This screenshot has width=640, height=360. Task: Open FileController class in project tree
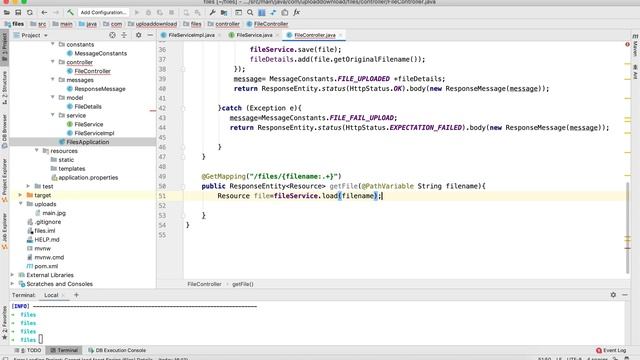(x=93, y=71)
